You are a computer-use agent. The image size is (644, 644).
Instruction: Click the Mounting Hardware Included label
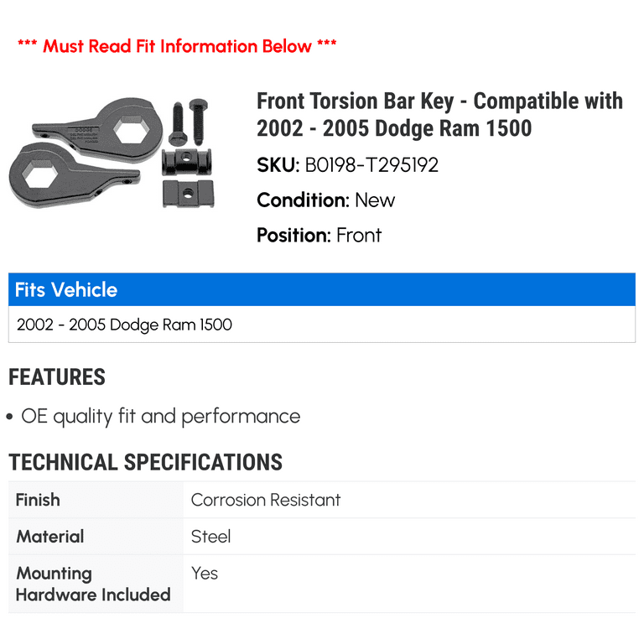(93, 584)
